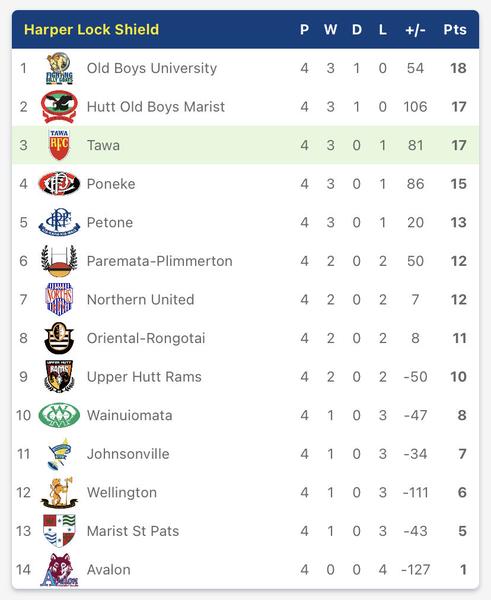Click the Avalon wolf logo
The width and height of the screenshot is (491, 600).
pyautogui.click(x=59, y=570)
